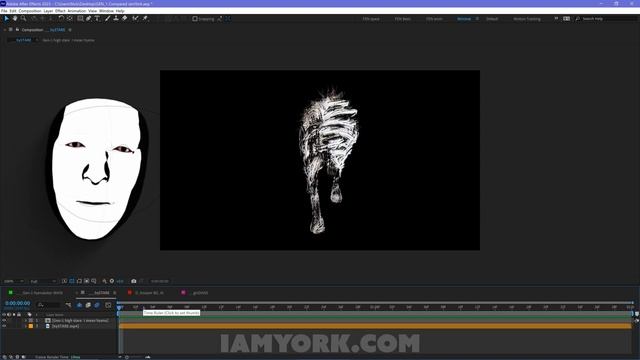Open the Animation menu
The height and width of the screenshot is (360, 640).
pos(77,11)
